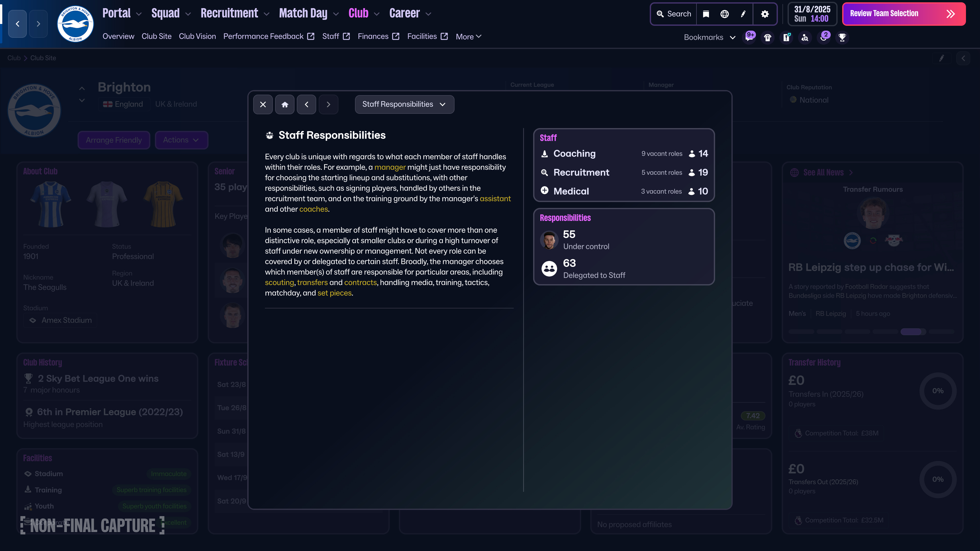980x551 pixels.
Task: Click the globe icon in top bar
Action: click(724, 14)
